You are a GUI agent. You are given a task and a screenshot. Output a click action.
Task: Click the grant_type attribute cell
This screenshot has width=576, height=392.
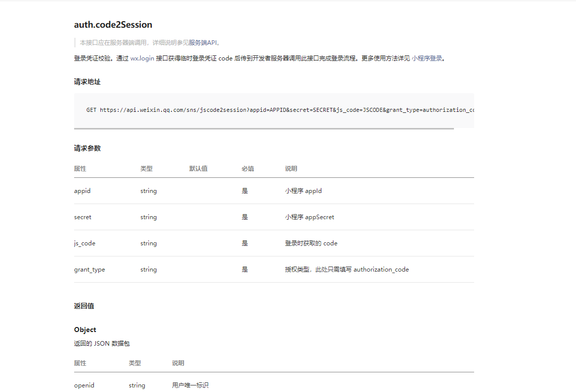(x=90, y=270)
